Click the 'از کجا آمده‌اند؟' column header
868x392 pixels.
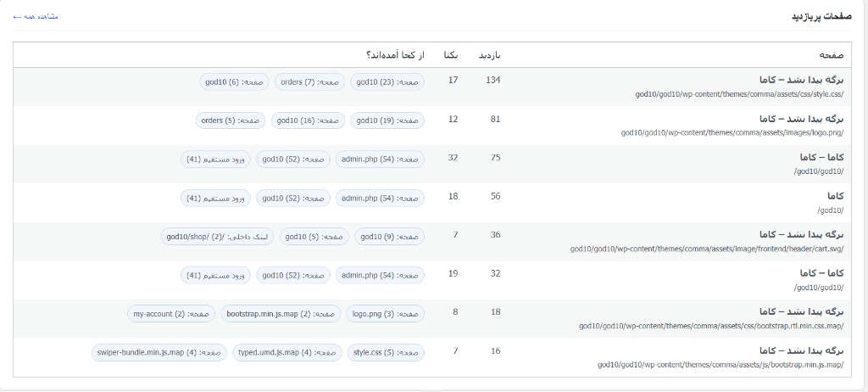395,55
